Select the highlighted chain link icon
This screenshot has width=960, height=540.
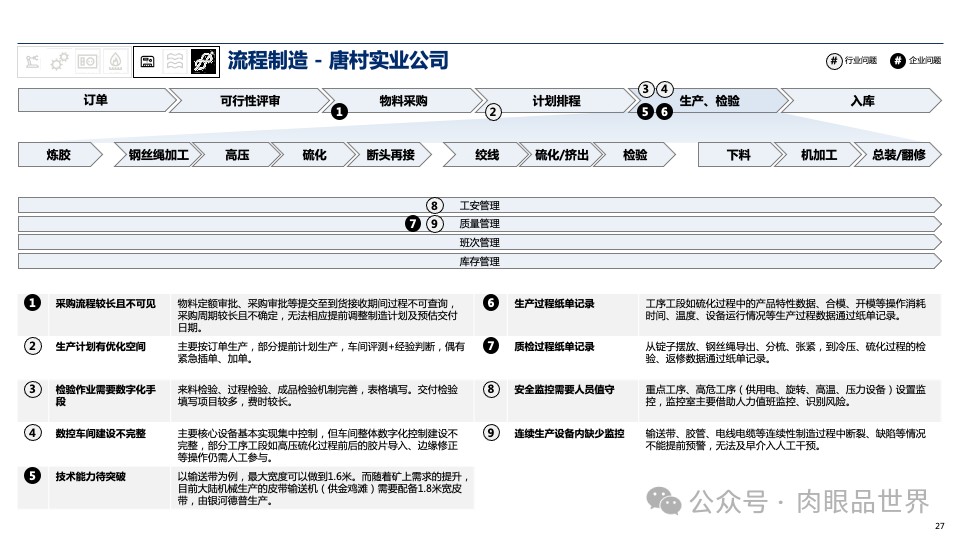tap(204, 62)
